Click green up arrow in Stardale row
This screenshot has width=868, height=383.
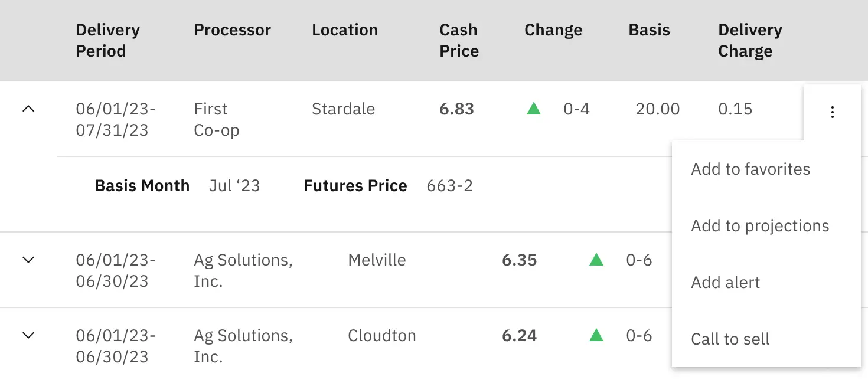pyautogui.click(x=534, y=109)
